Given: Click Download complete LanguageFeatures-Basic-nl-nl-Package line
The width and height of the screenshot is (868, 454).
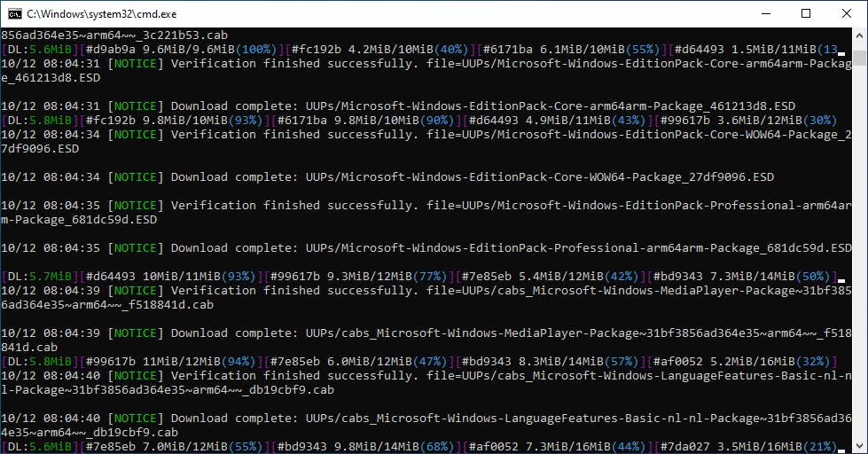Looking at the screenshot, I should point(426,418).
